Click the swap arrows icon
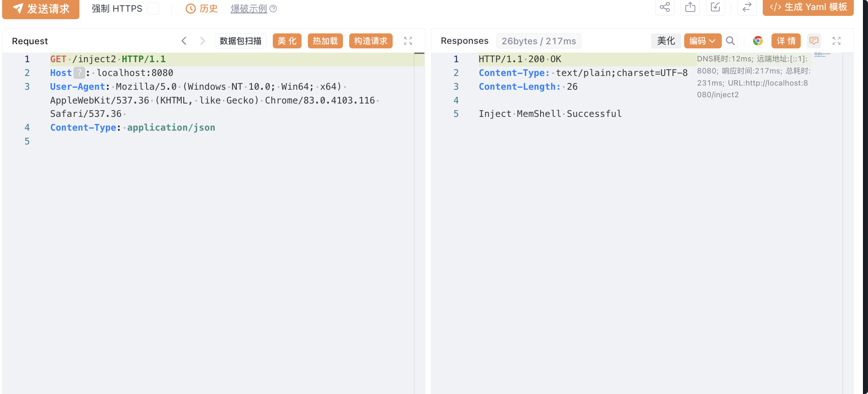The width and height of the screenshot is (868, 394). [x=747, y=7]
